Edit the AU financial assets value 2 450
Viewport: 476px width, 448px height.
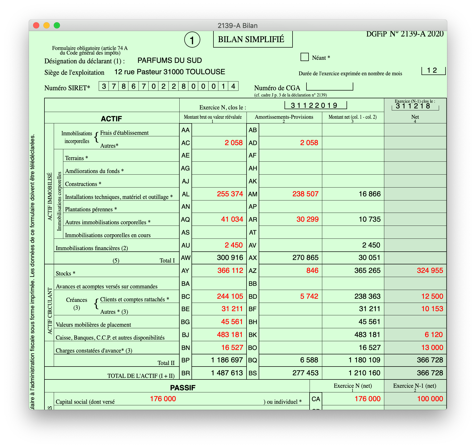[219, 245]
